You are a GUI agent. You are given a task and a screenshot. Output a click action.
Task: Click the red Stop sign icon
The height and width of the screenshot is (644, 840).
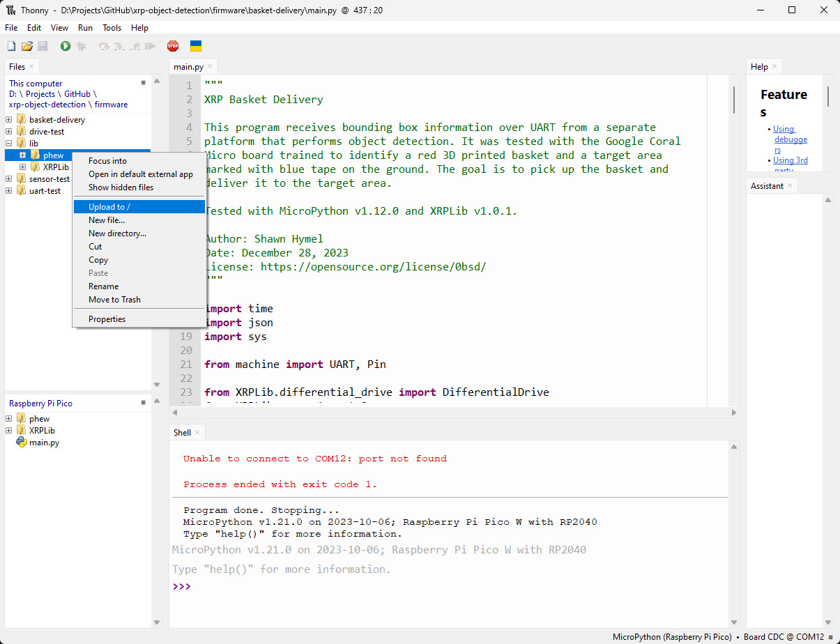pos(173,46)
